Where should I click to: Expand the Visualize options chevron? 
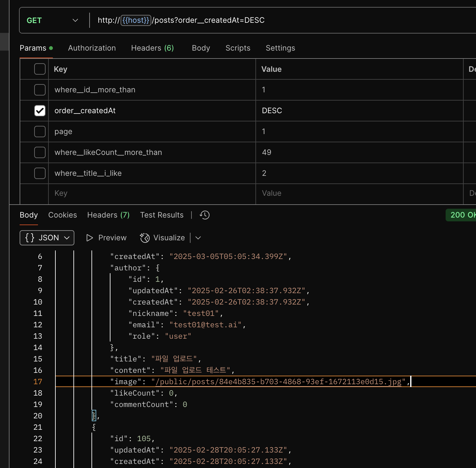[x=198, y=238]
